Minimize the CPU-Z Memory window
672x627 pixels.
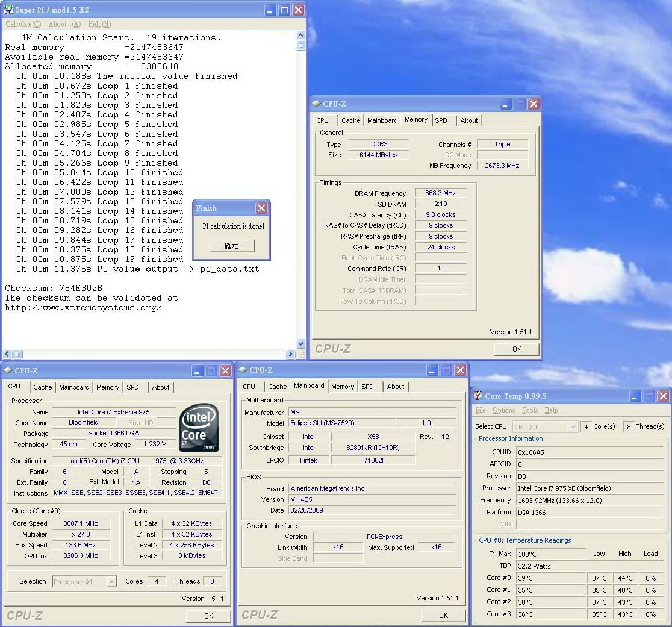point(505,104)
